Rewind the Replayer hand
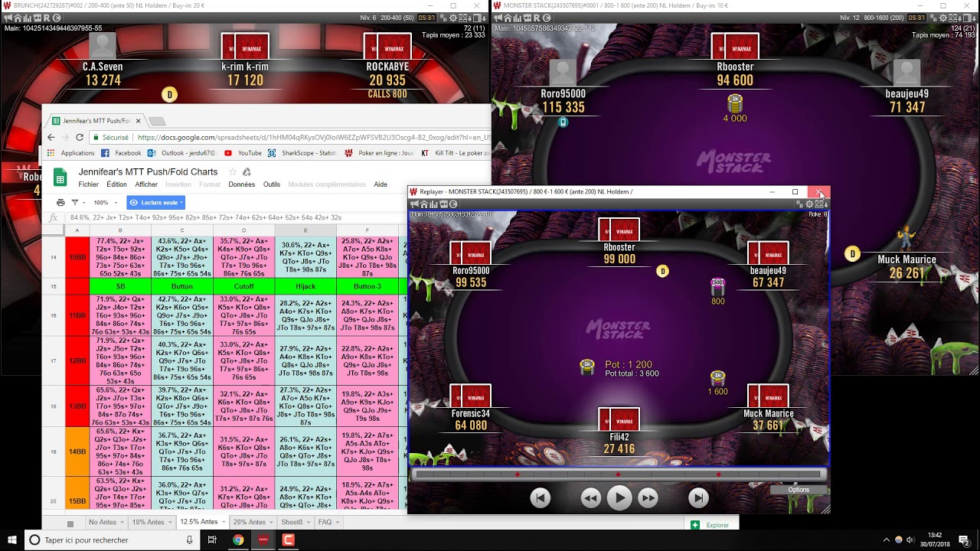 pyautogui.click(x=590, y=498)
